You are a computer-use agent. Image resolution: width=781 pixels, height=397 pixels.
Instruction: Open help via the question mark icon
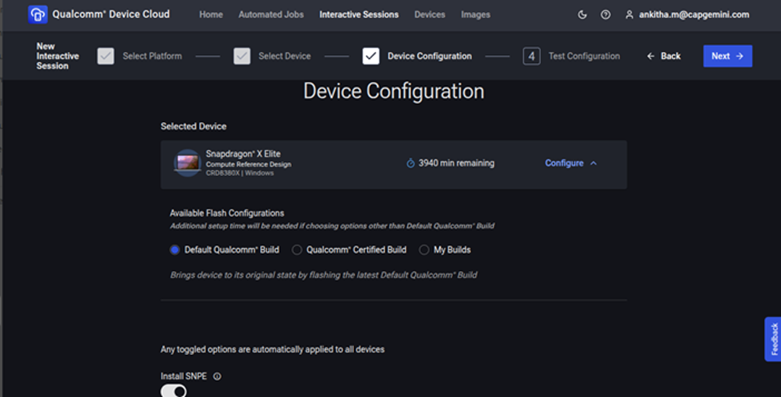pyautogui.click(x=605, y=15)
